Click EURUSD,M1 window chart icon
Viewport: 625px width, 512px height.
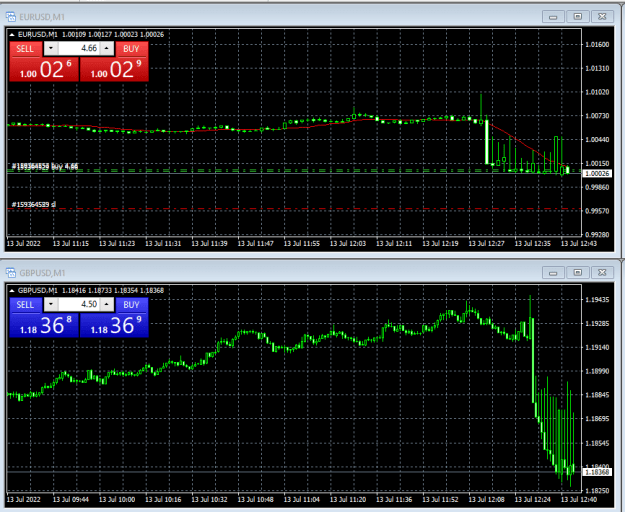coord(11,17)
